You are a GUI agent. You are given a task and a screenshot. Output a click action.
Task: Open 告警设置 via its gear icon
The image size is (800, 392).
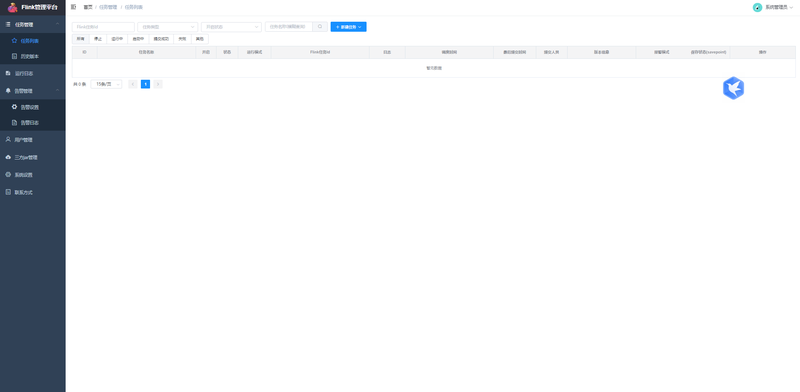14,107
